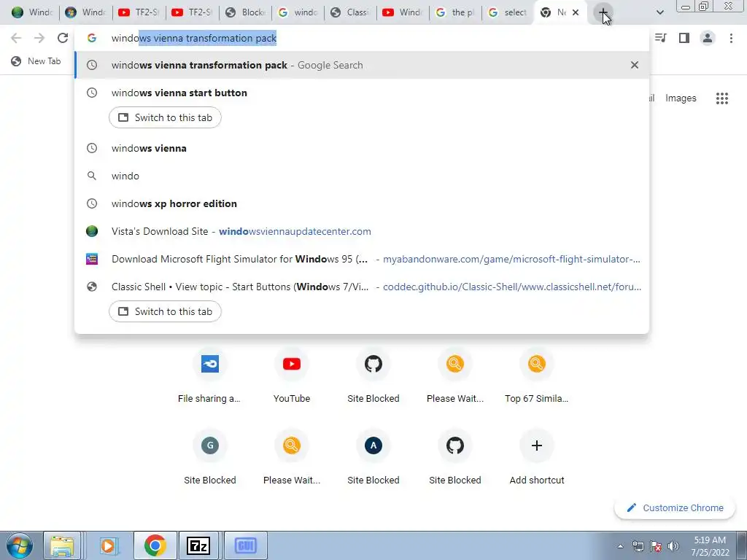This screenshot has width=747, height=560.
Task: Open the top-row Please Wait shortcut
Action: (x=455, y=377)
